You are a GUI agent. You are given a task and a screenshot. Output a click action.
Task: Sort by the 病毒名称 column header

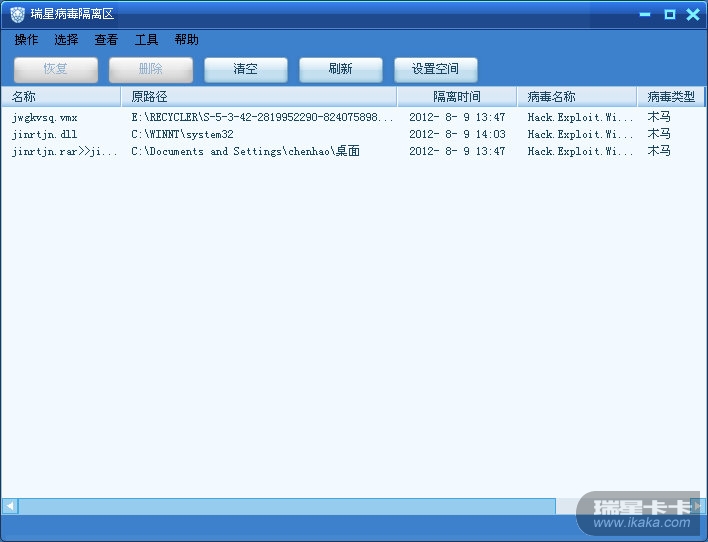[x=577, y=97]
